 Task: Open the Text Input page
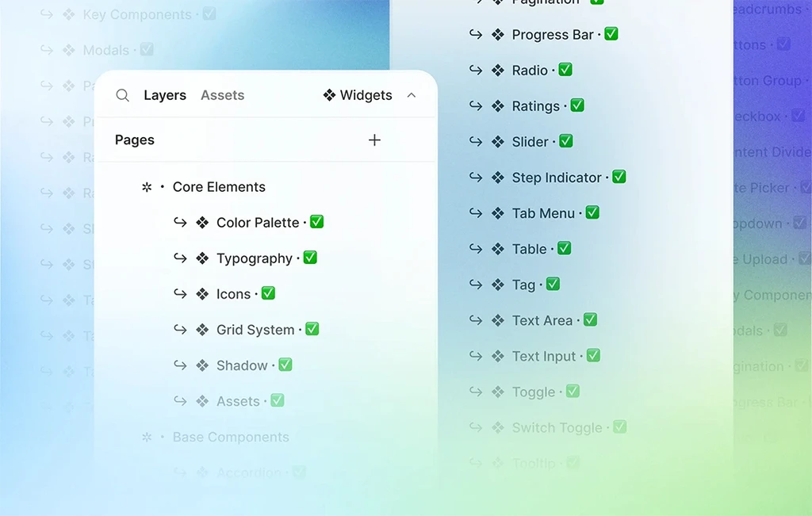(x=543, y=356)
